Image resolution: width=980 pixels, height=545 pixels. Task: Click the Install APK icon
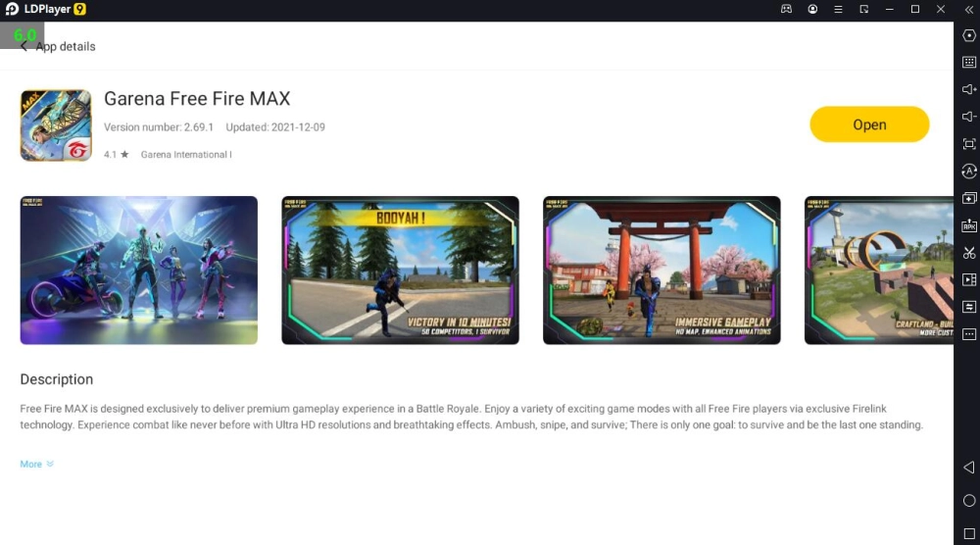[x=969, y=225]
